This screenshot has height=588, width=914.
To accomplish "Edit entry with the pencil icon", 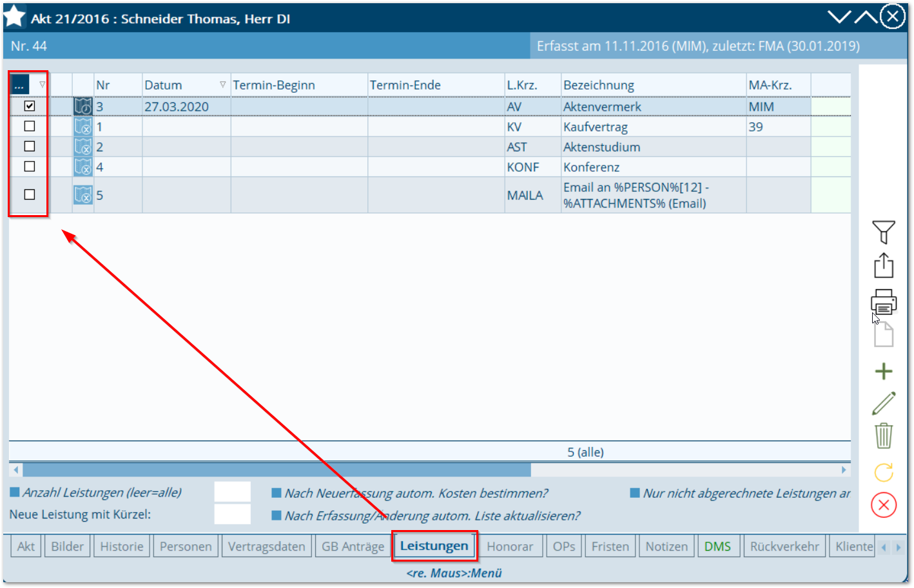I will [x=884, y=404].
